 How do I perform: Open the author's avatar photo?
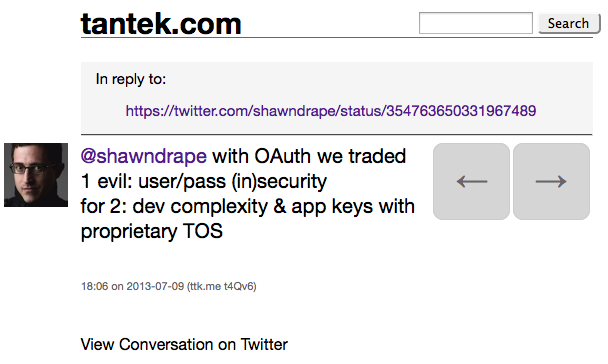click(36, 175)
